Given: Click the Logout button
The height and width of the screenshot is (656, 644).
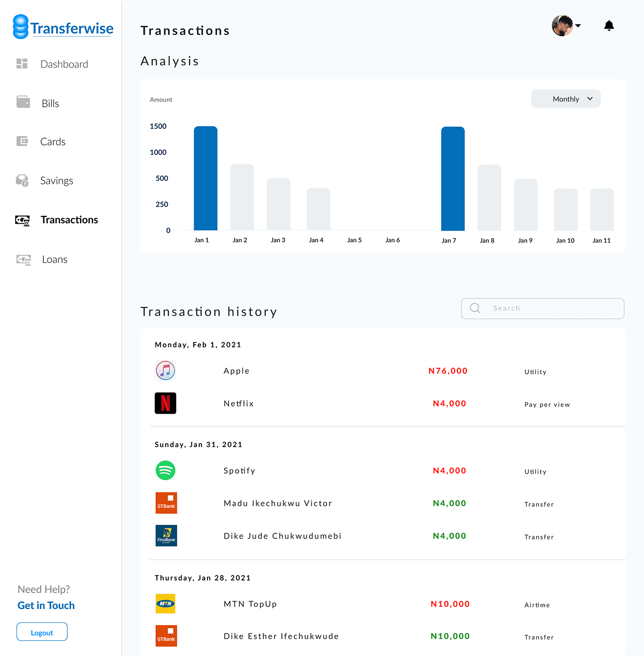Looking at the screenshot, I should tap(42, 632).
